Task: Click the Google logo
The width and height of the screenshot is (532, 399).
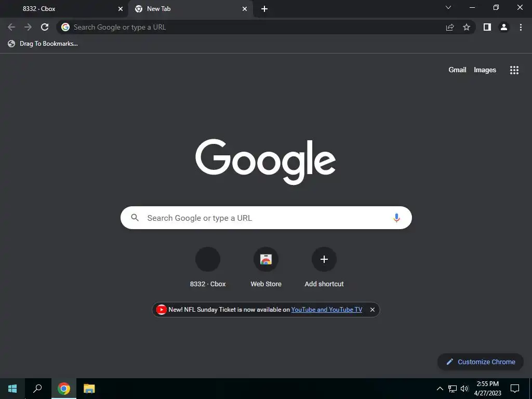Action: tap(265, 161)
